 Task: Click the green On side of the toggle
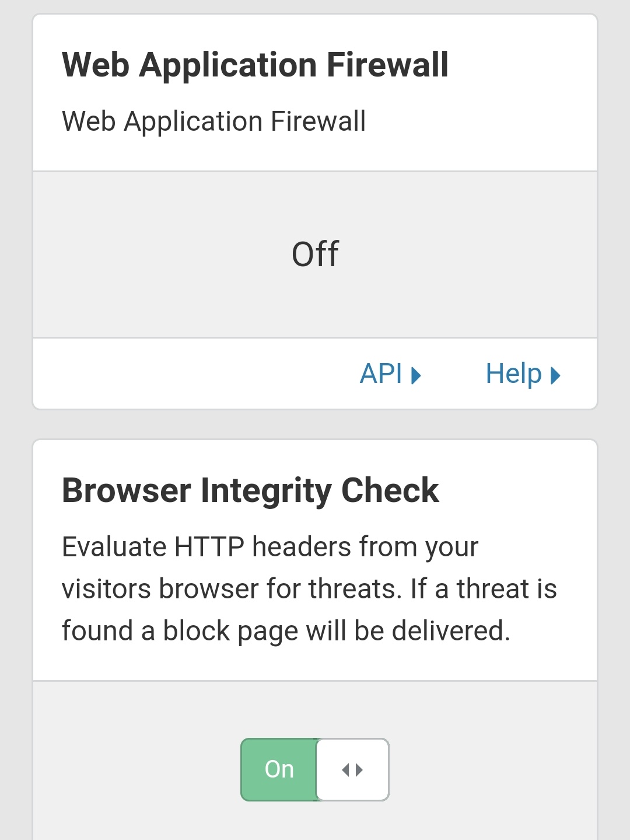point(279,769)
